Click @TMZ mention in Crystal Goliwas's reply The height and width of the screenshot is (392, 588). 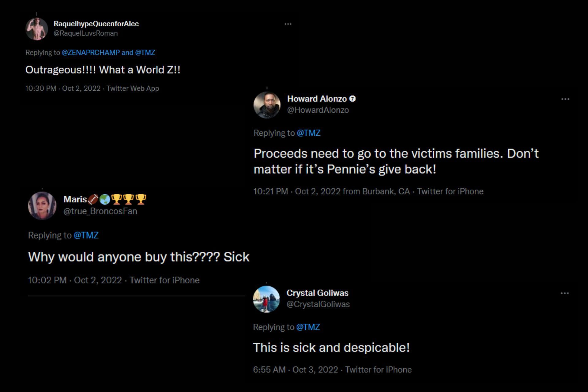[x=308, y=327]
